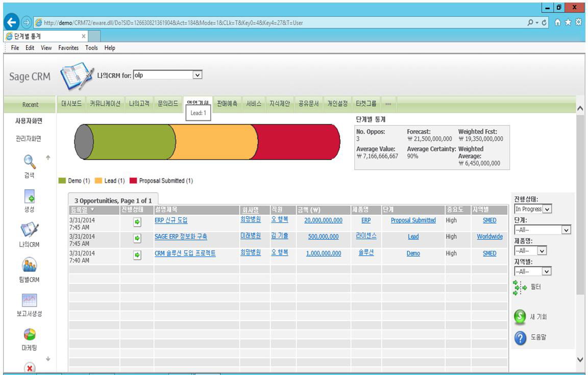Click the green Demo pipeline segment
The width and height of the screenshot is (588, 375).
[131, 142]
